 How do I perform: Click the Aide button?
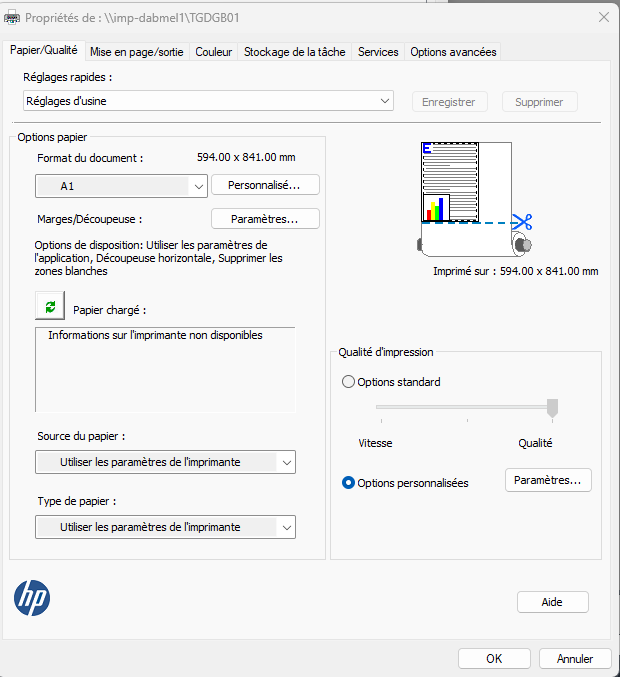pos(552,602)
